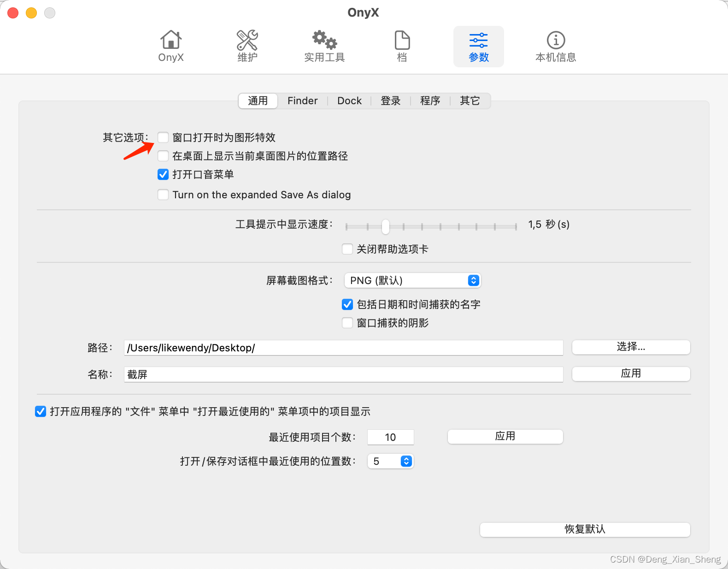Screen dimensions: 728x569
Task: Click the OnyX window title
Action: tap(363, 12)
